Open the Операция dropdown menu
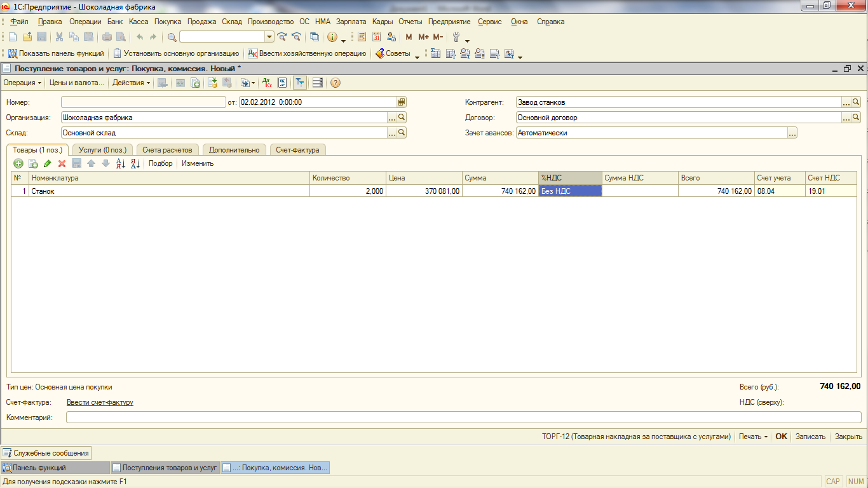 [22, 83]
